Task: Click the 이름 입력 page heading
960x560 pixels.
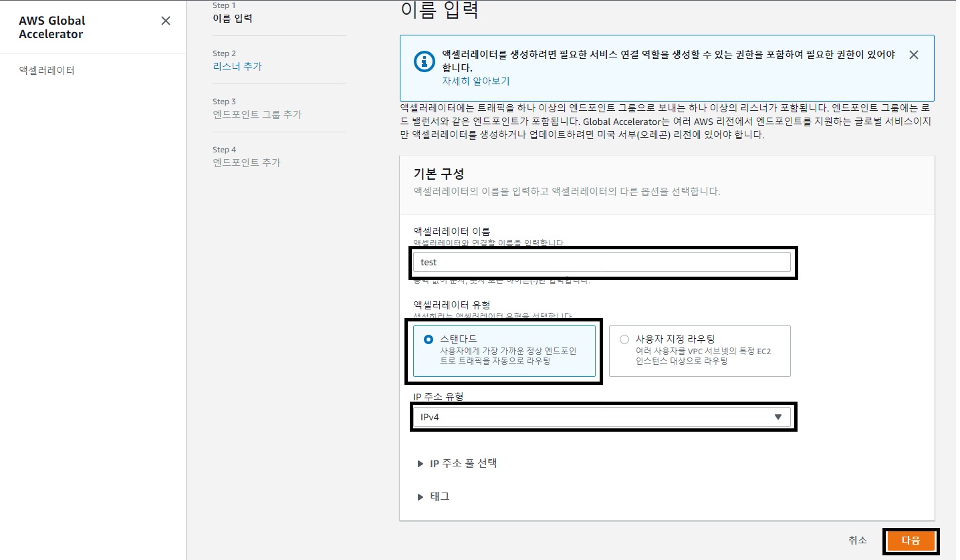Action: point(439,10)
